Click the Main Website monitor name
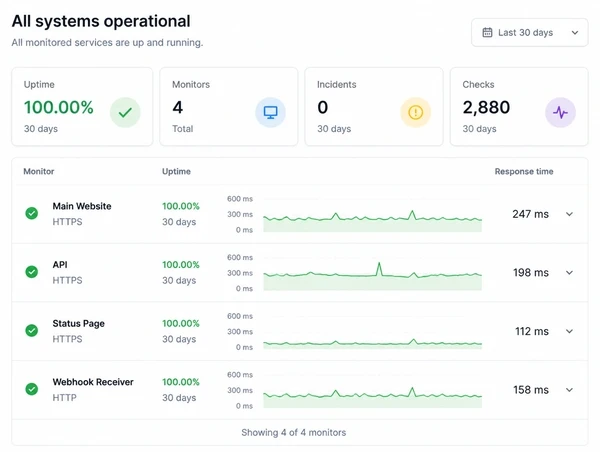 tap(82, 206)
